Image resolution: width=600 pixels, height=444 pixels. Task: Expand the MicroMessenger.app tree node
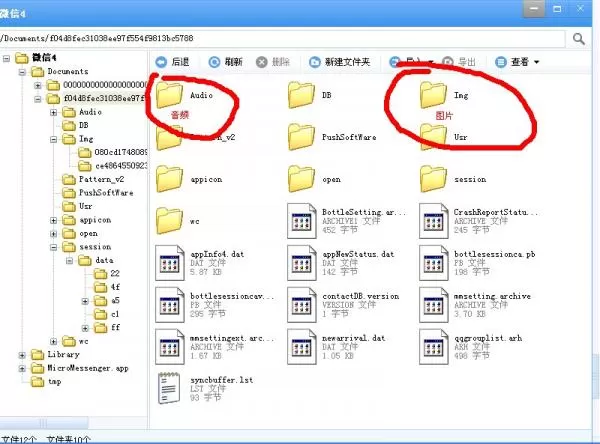(x=22, y=369)
